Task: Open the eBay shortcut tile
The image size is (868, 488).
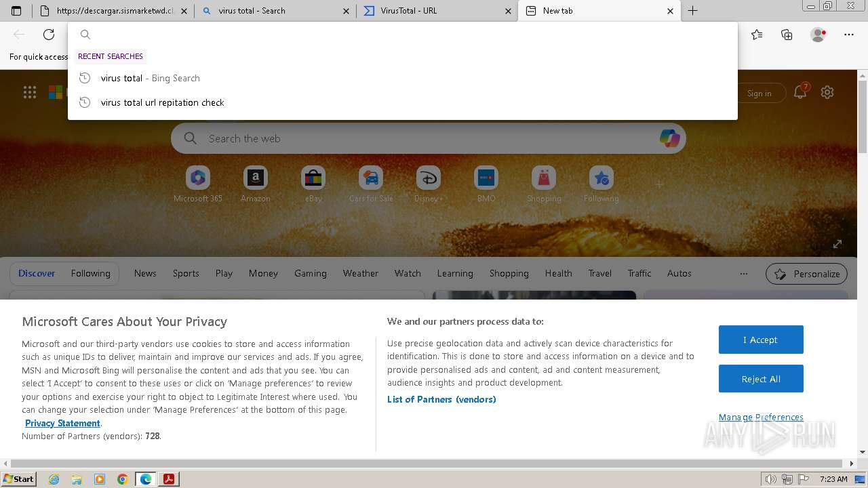Action: (x=313, y=184)
